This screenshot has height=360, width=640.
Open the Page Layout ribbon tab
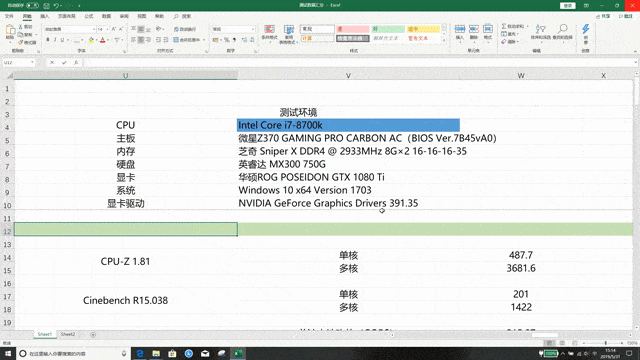(x=67, y=16)
